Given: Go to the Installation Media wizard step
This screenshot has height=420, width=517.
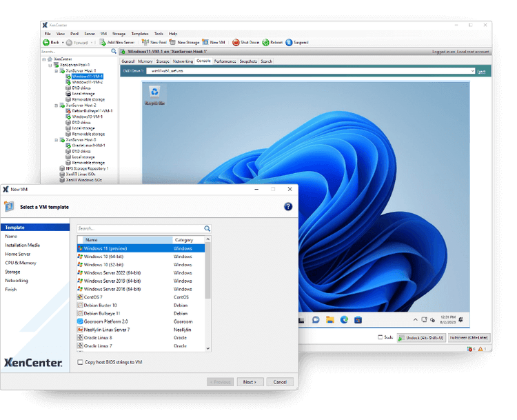Looking at the screenshot, I should click(23, 245).
